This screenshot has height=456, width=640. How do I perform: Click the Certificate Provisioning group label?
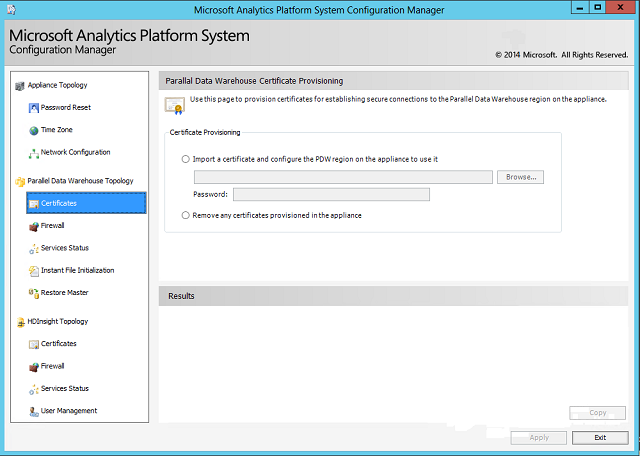[205, 132]
